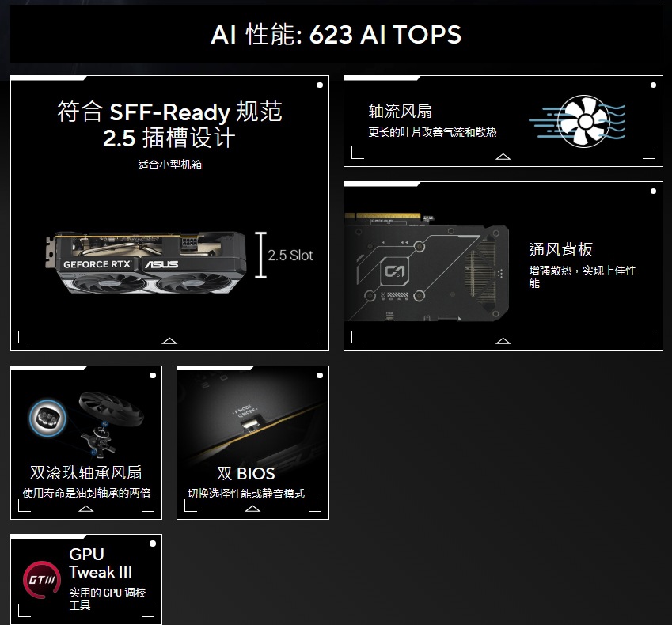Viewport: 672px width, 625px height.
Task: Toggle the dot on the 轴流风扇 card
Action: (x=653, y=85)
